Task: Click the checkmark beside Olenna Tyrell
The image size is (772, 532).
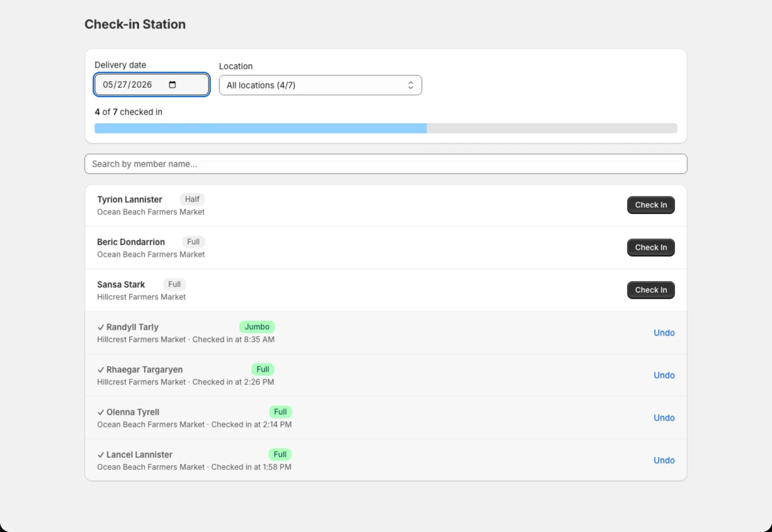Action: coord(100,412)
